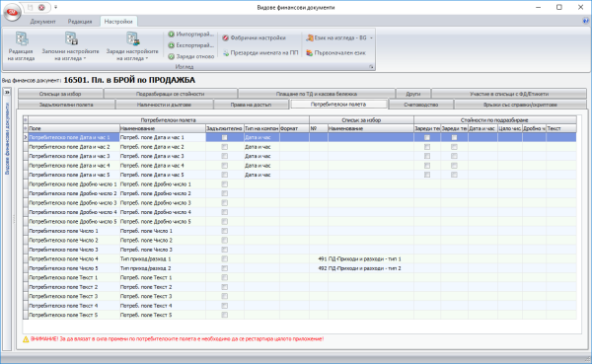The width and height of the screenshot is (592, 364).
Task: Click the Текст column header under defaults
Action: pos(561,128)
